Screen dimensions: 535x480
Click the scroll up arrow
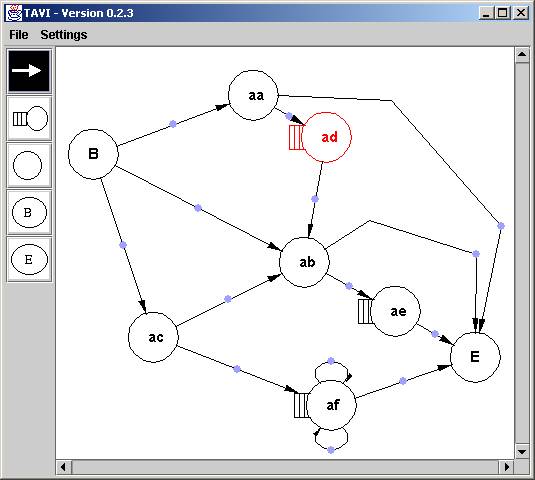[x=522, y=55]
